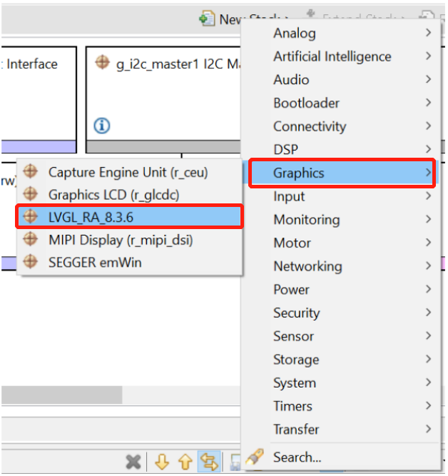
Task: Open the Artificial Intelligence submenu
Action: [341, 56]
